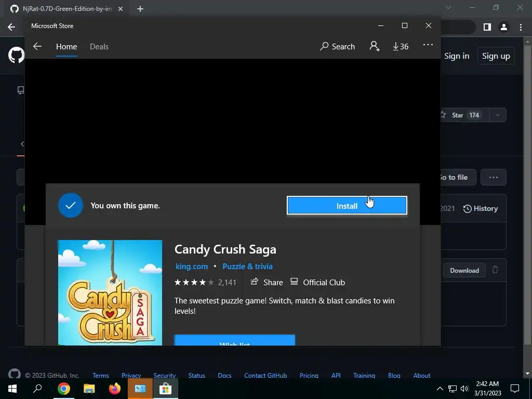Open the GitHub footer Status link
Viewport: 532px width, 399px height.
[x=197, y=375]
